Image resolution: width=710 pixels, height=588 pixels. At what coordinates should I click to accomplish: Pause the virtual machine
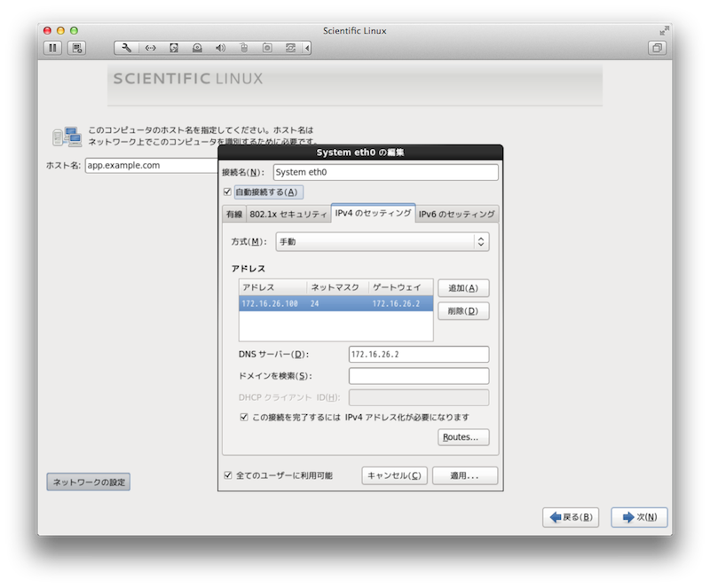coord(52,48)
